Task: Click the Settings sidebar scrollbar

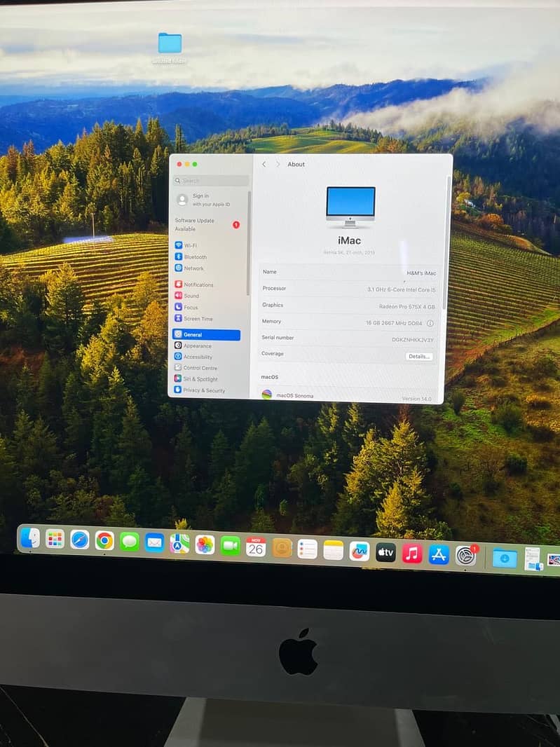Action: point(248,243)
